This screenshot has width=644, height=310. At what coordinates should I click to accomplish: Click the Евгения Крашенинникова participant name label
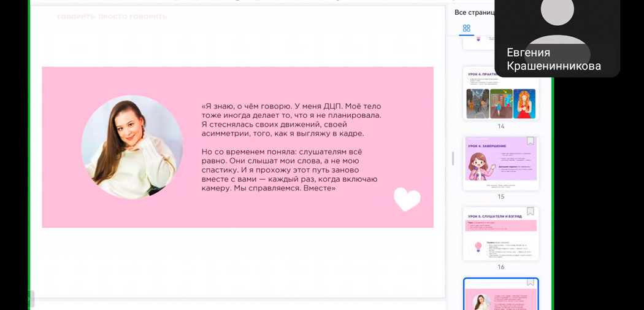(x=554, y=59)
